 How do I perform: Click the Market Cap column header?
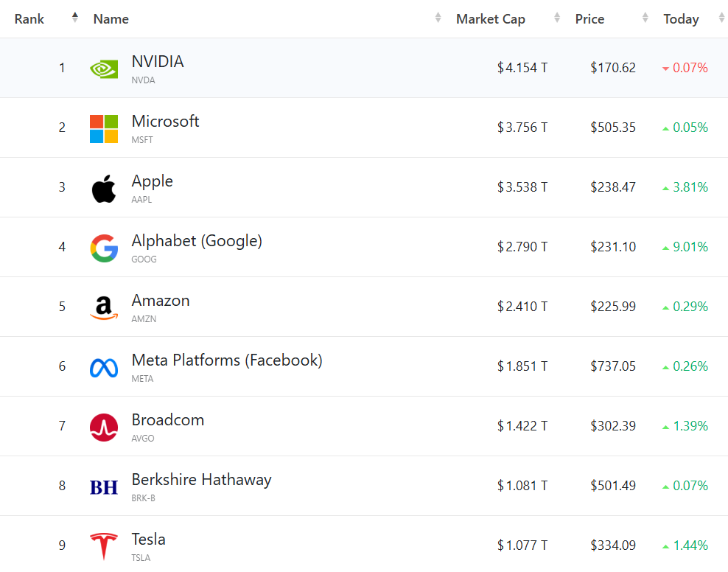tap(491, 19)
